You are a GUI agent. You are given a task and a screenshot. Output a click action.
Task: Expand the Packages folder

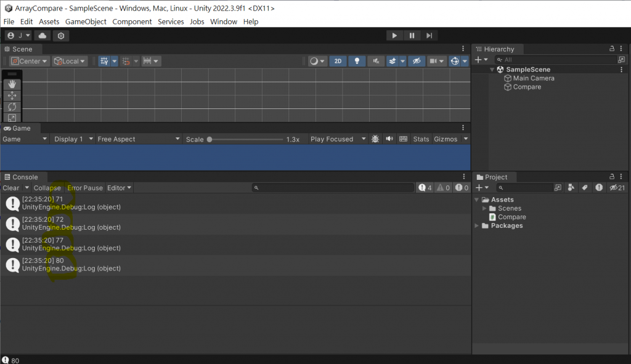click(477, 225)
